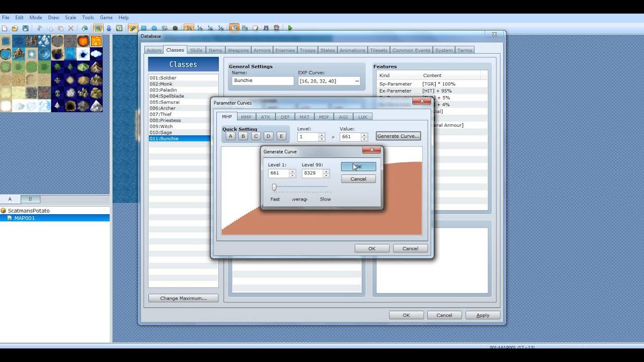
Task: Click Generate Curve... button
Action: [x=398, y=136]
